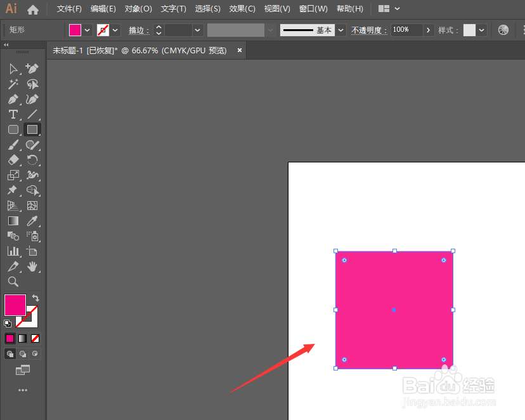Select the Add Anchor Point pen tool

(32, 69)
